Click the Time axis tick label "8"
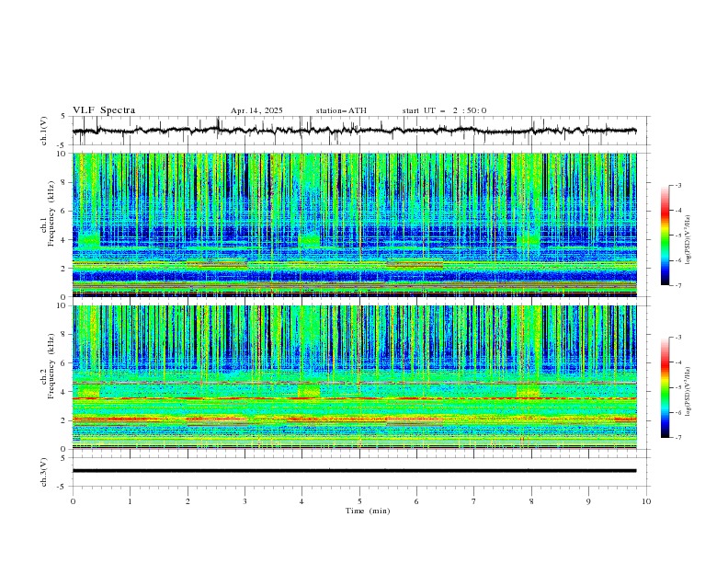This screenshot has width=728, height=563. tap(531, 501)
